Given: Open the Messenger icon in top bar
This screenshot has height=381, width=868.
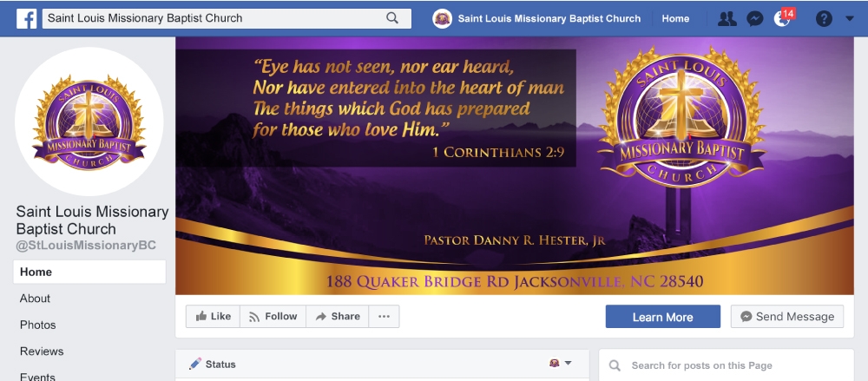Looking at the screenshot, I should tap(755, 18).
